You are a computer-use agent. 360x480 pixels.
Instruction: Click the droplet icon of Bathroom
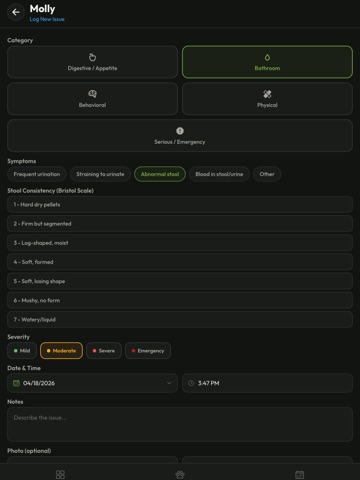click(x=267, y=57)
